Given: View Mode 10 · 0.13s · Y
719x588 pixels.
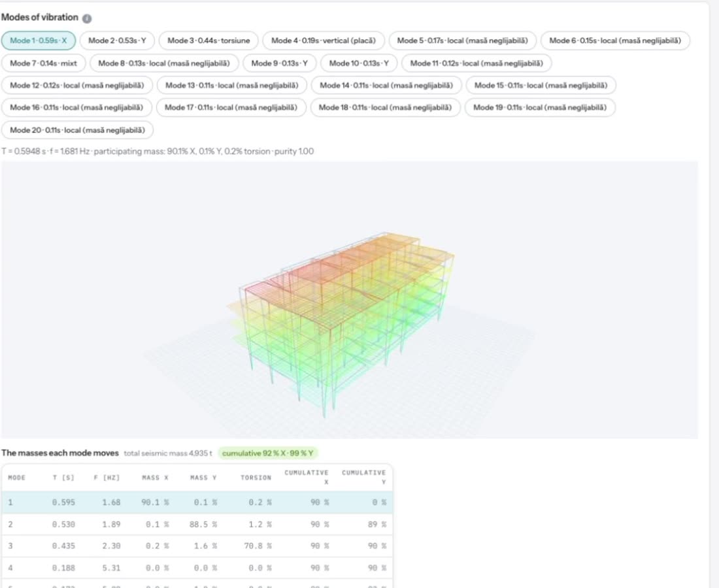Looking at the screenshot, I should click(359, 63).
